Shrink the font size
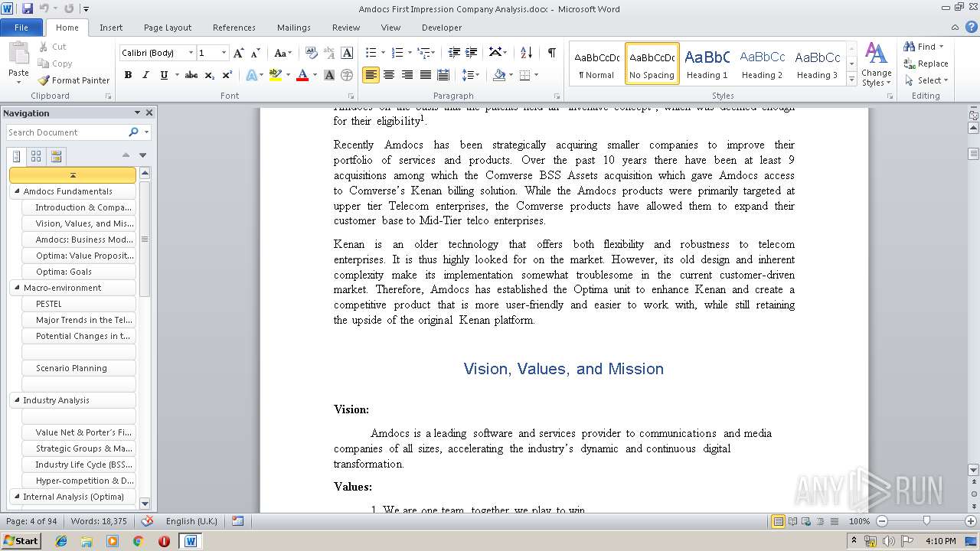Viewport: 980px width, 551px height. point(256,53)
